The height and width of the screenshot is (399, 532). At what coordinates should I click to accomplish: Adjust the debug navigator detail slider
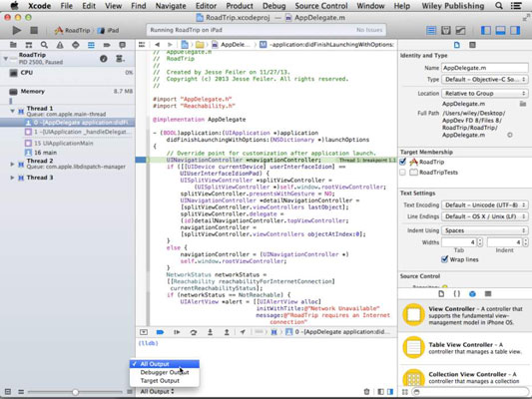click(75, 392)
